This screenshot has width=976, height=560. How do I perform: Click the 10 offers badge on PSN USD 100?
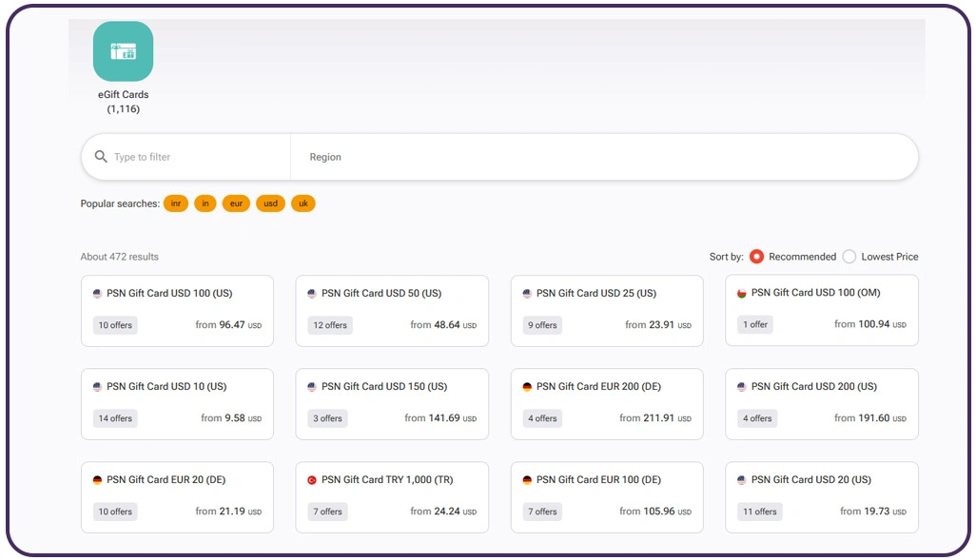114,324
